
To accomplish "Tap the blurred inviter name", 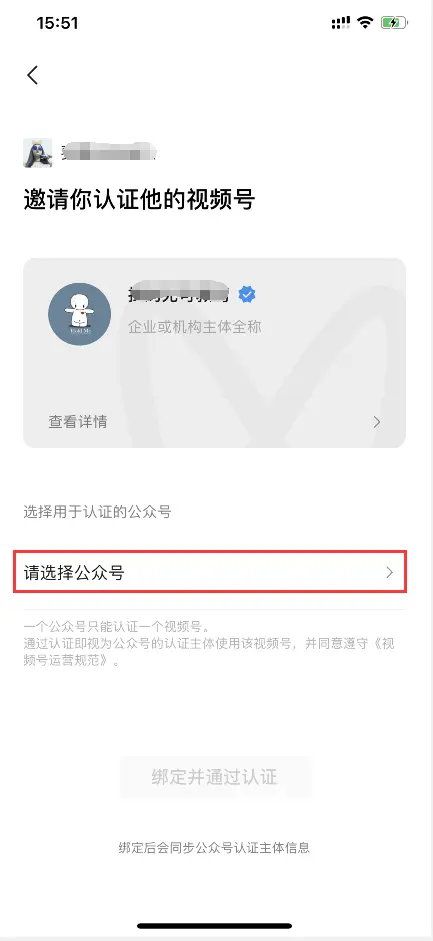I will [x=110, y=153].
